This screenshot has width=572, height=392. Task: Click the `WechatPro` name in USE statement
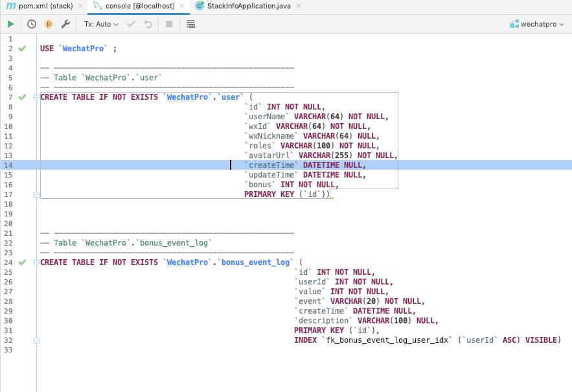pos(83,49)
